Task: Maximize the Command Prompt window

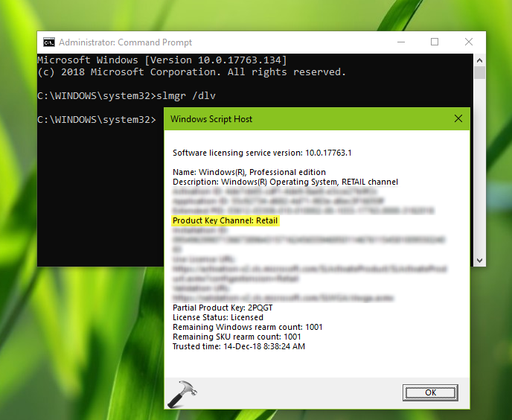Action: click(435, 42)
